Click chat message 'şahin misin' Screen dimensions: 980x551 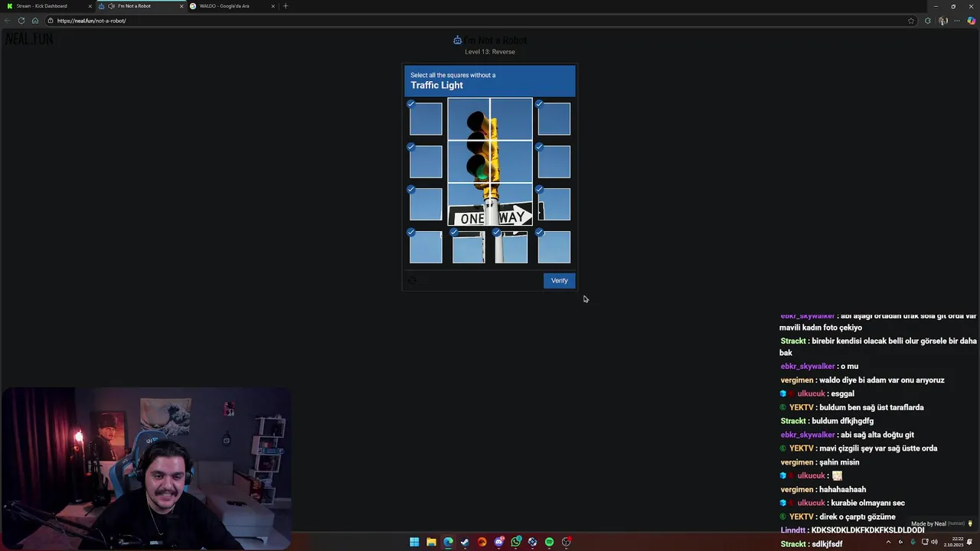point(840,462)
